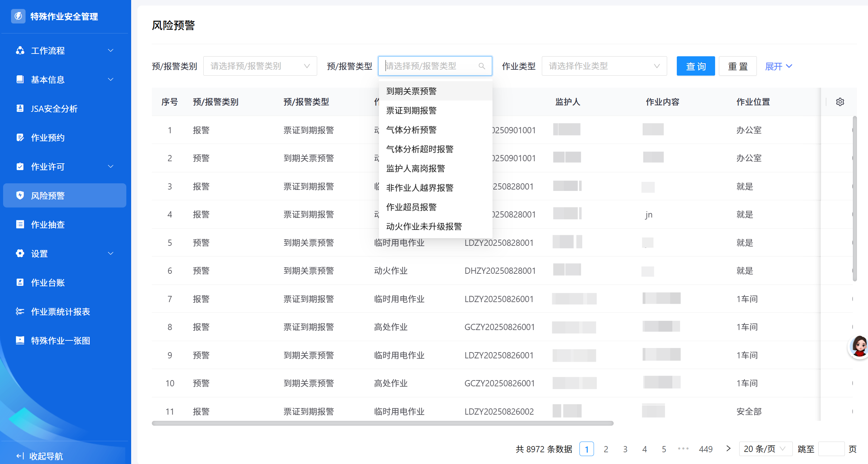Viewport: 868px width, 464px height.
Task: Click the 作业票统计报表 sidebar icon
Action: [x=20, y=311]
